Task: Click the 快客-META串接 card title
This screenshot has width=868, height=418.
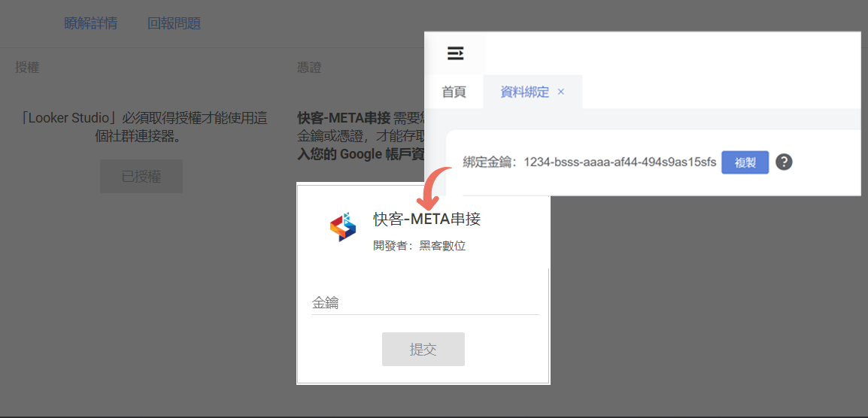Action: click(426, 219)
